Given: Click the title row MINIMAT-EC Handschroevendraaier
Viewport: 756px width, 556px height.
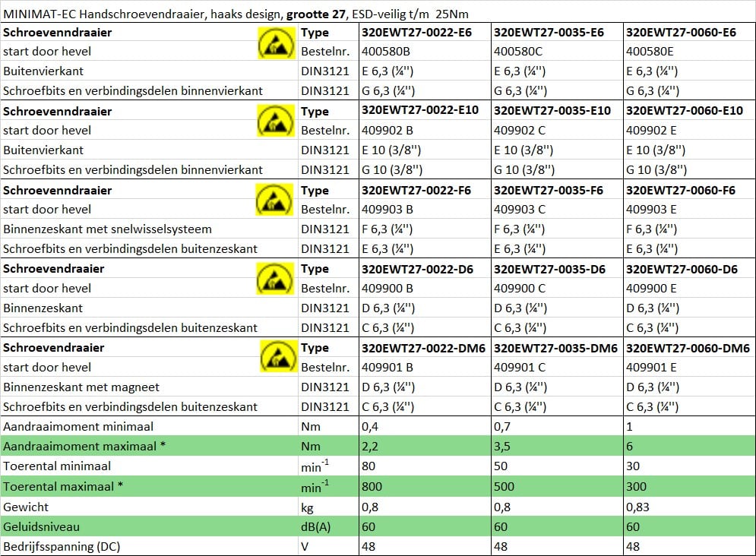Looking at the screenshot, I should tap(378, 14).
